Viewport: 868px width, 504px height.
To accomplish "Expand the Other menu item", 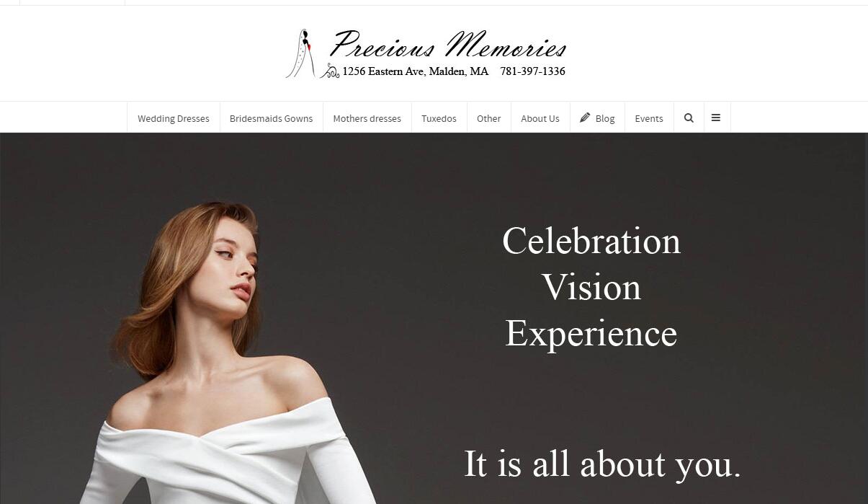I will click(488, 118).
